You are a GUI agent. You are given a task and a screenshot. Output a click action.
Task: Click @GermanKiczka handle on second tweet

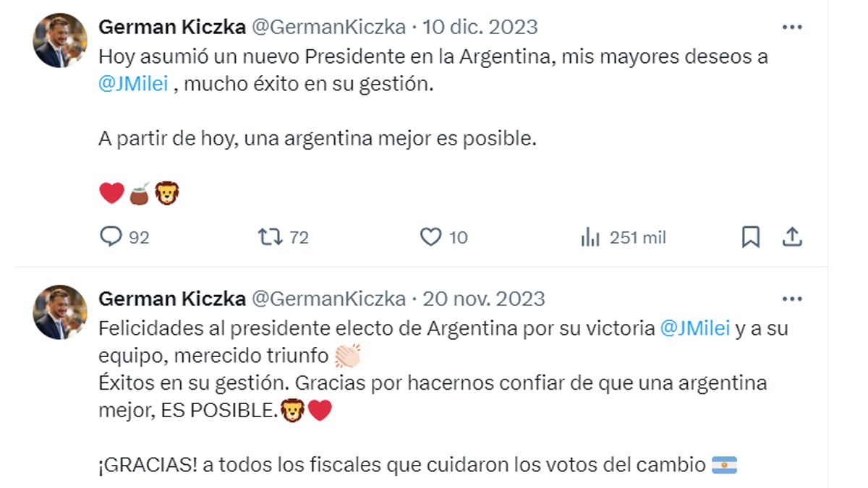328,299
